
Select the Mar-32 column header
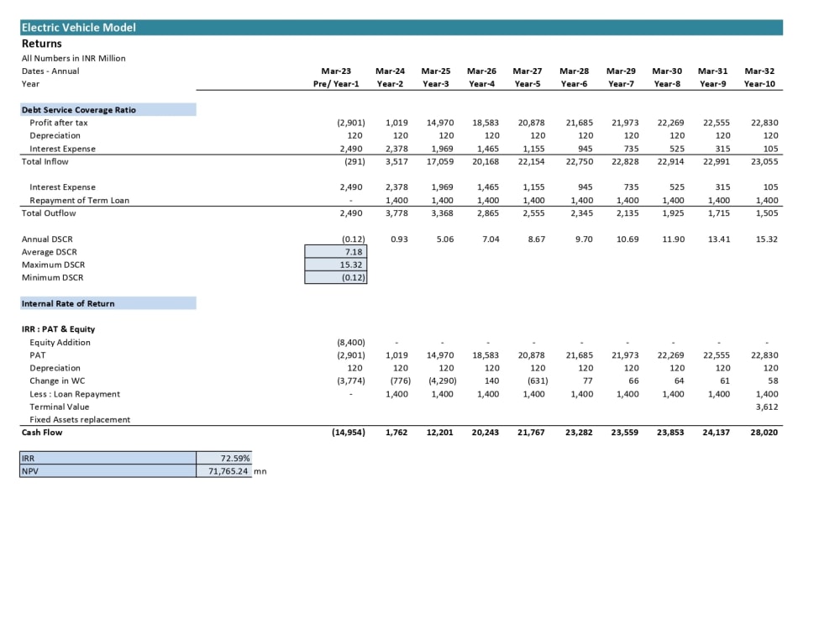pos(759,71)
